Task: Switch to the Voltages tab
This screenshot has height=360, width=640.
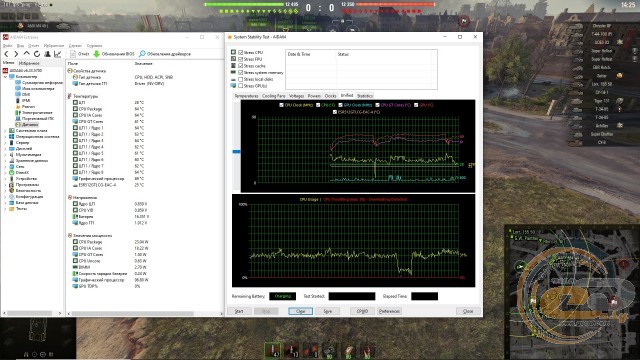Action: pyautogui.click(x=296, y=96)
